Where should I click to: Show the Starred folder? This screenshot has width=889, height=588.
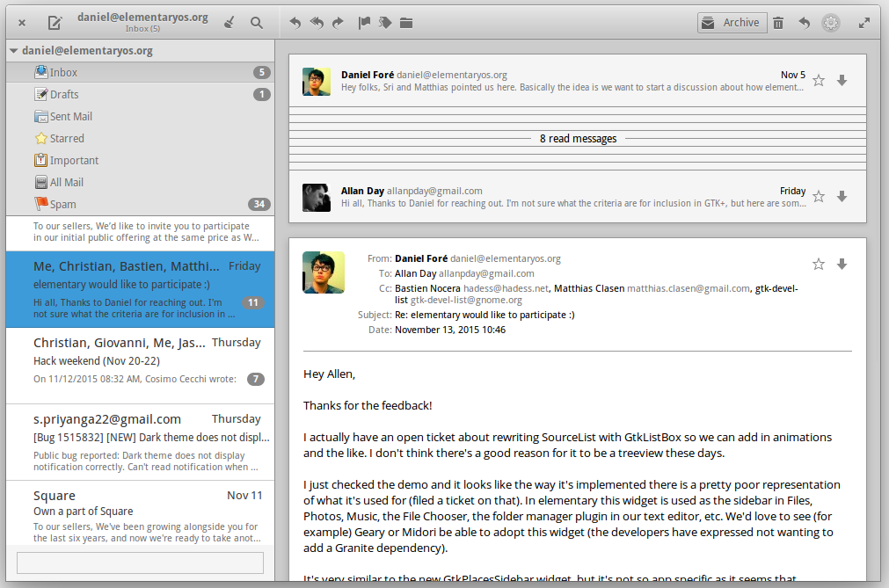[x=140, y=139]
